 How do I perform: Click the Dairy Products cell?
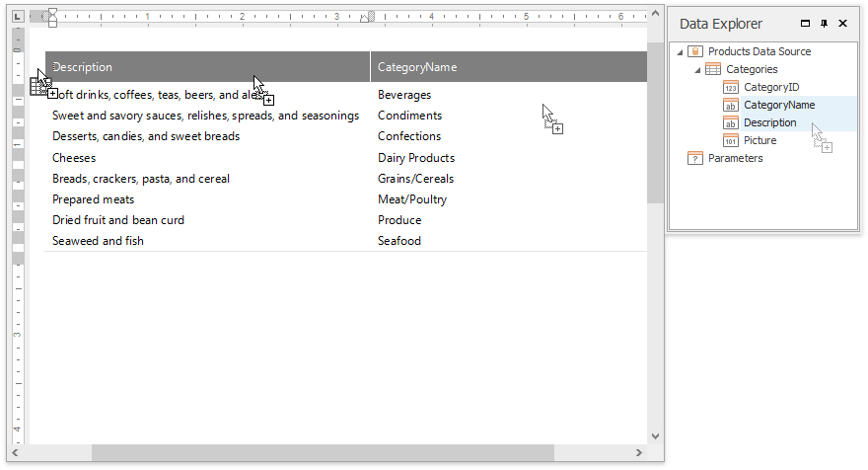[x=415, y=158]
